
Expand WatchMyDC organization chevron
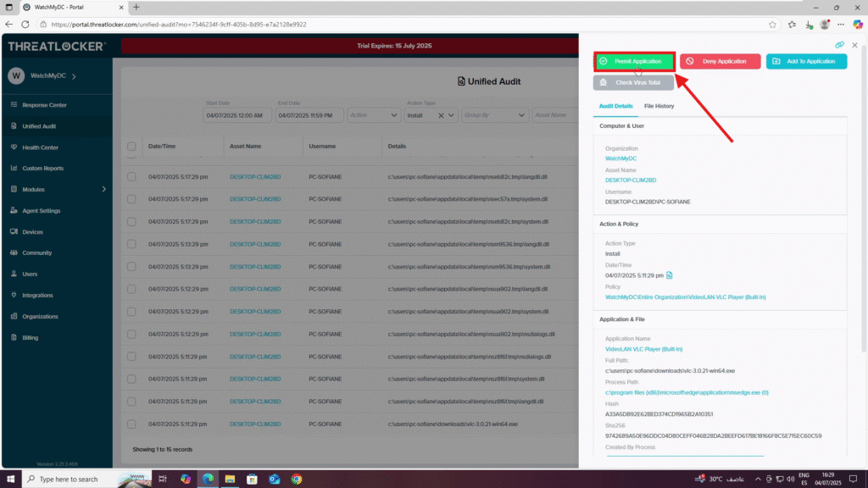[74, 75]
